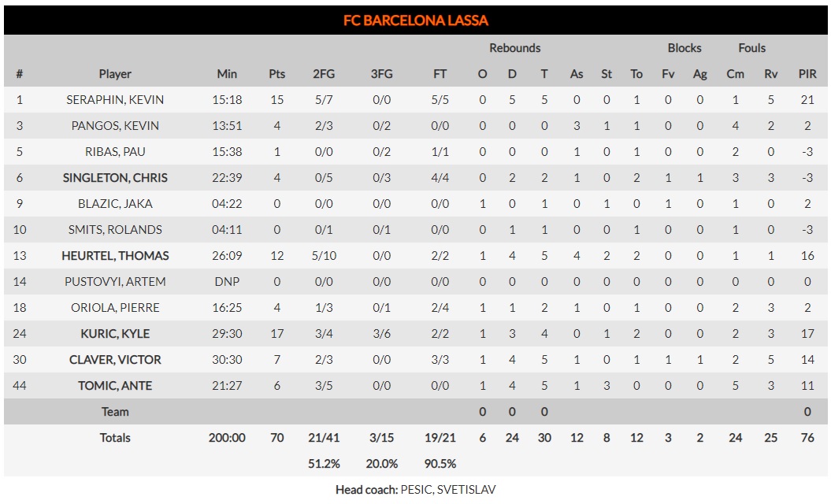831x504 pixels.
Task: Select TOMIC, ANTE player name
Action: pyautogui.click(x=115, y=385)
